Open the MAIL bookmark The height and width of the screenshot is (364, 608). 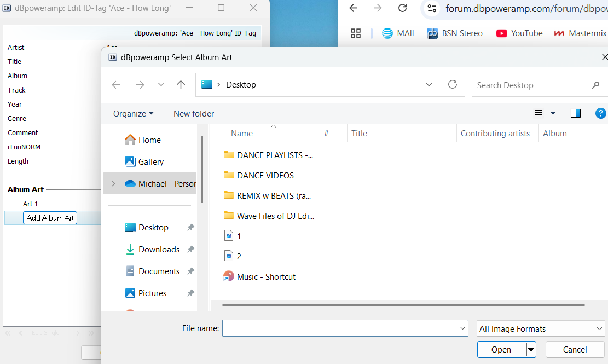[x=398, y=33]
